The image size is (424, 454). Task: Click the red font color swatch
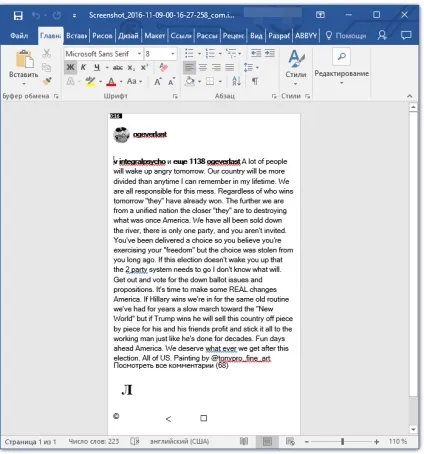click(x=112, y=81)
